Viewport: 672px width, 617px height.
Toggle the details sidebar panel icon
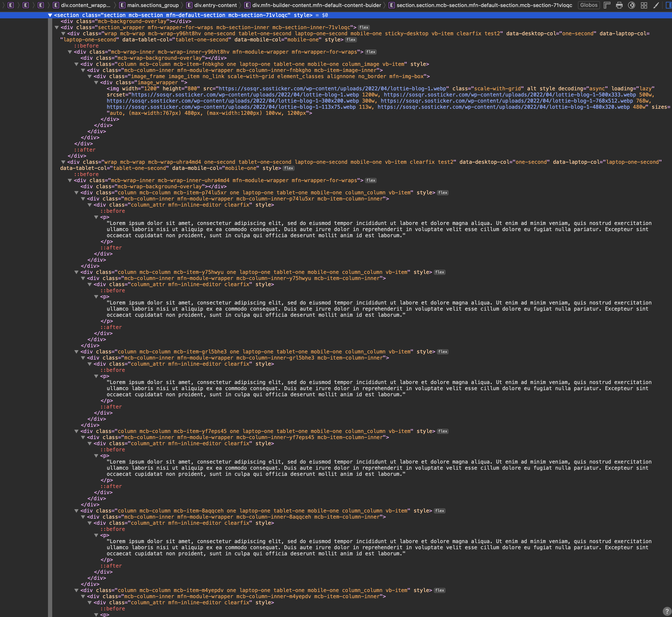(668, 5)
